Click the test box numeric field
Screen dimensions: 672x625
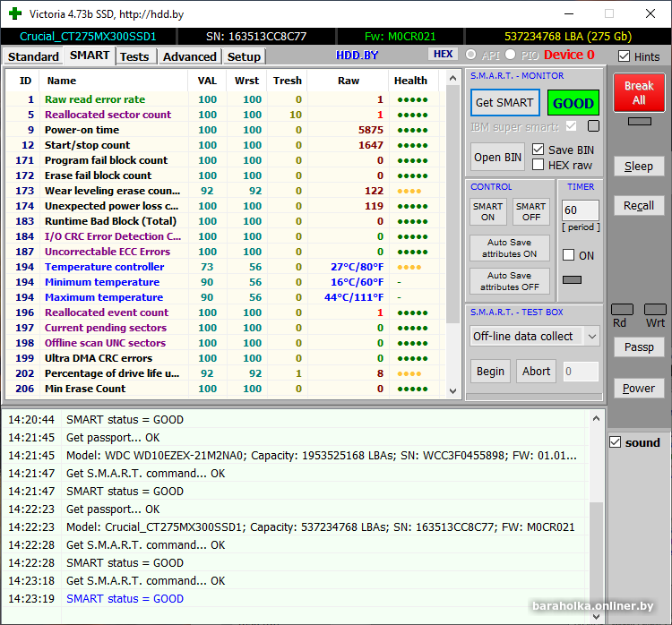click(x=581, y=371)
